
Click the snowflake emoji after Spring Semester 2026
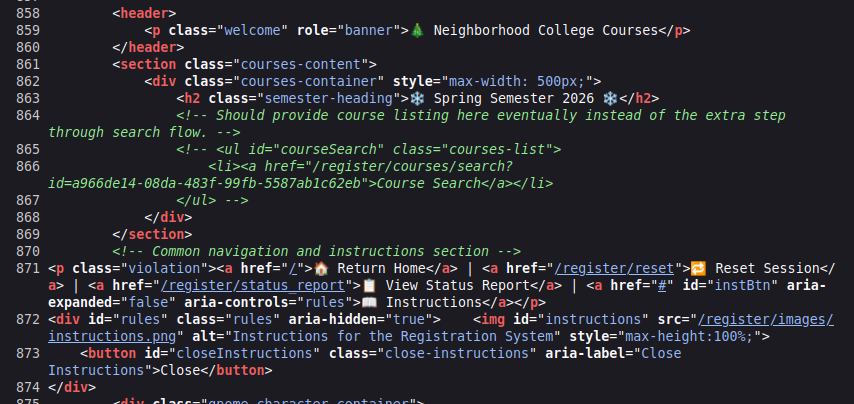point(610,98)
